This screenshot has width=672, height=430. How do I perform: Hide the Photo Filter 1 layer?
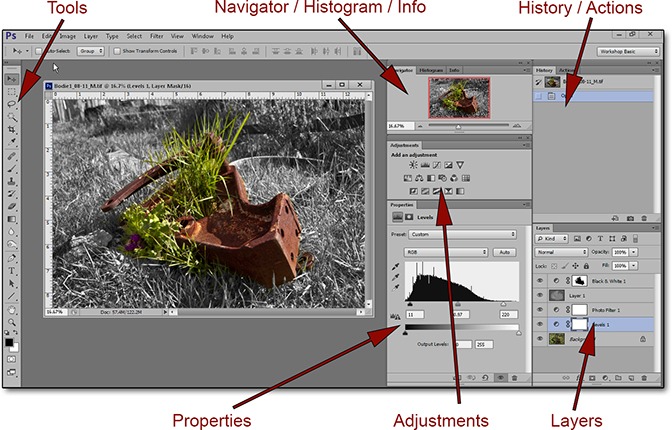coord(540,310)
